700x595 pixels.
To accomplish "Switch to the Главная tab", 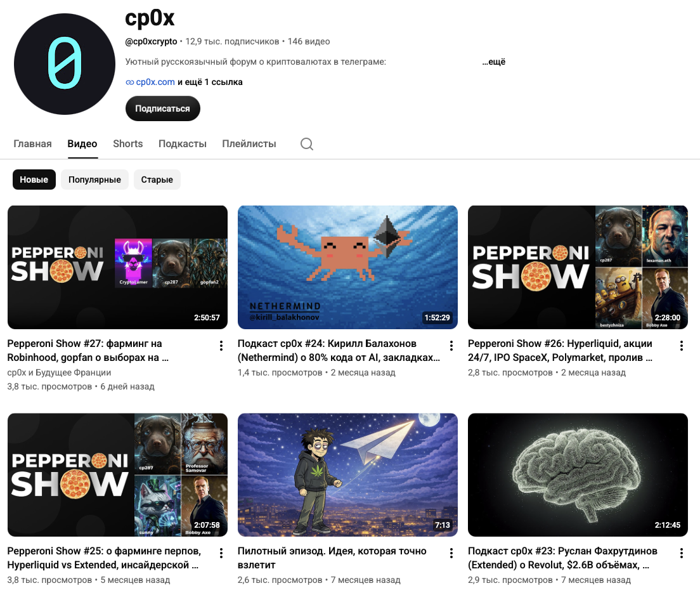I will pos(32,144).
